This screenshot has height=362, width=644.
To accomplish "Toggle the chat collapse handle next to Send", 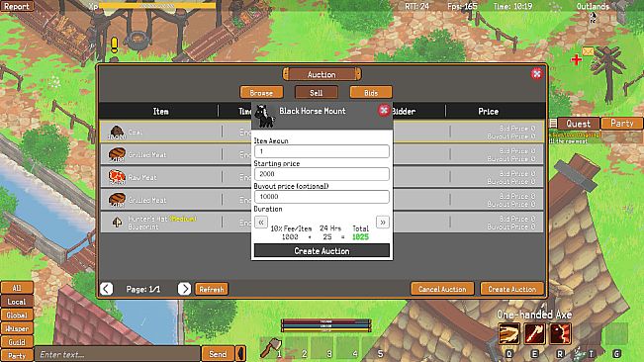I will [x=241, y=353].
